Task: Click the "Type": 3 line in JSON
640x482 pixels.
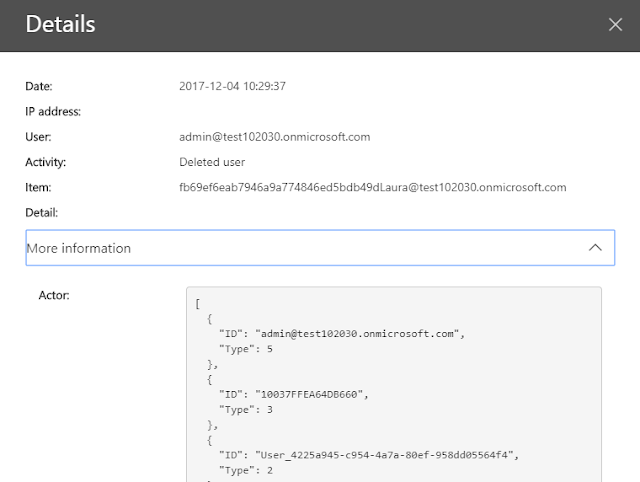Action: click(x=244, y=410)
